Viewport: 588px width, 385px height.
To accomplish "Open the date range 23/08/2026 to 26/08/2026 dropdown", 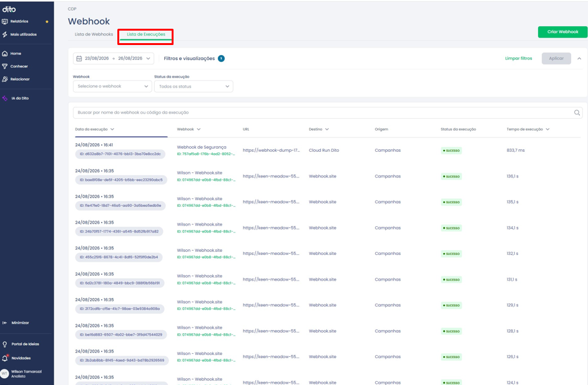I will 113,59.
